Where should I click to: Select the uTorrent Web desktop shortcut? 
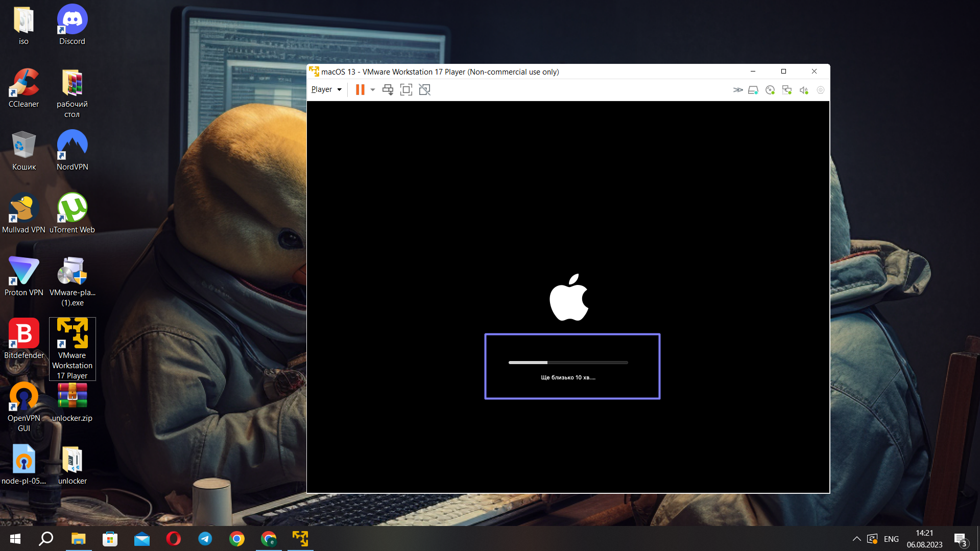click(x=72, y=214)
